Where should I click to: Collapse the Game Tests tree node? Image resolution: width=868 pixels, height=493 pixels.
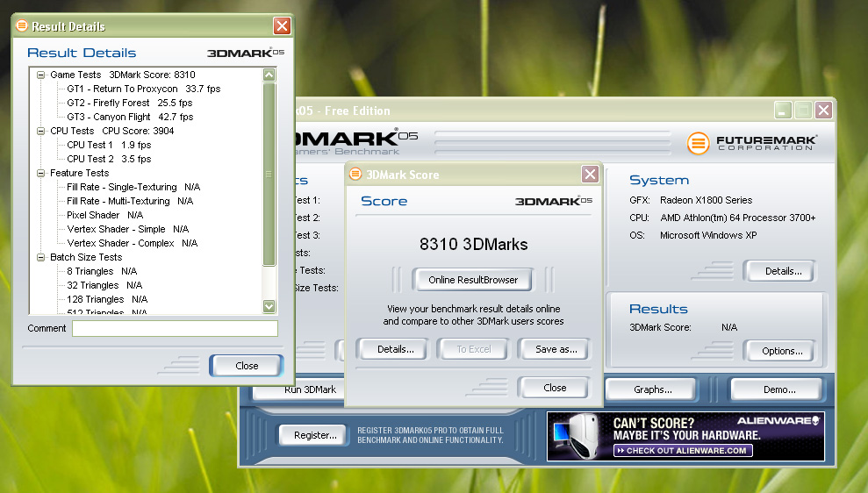[40, 75]
